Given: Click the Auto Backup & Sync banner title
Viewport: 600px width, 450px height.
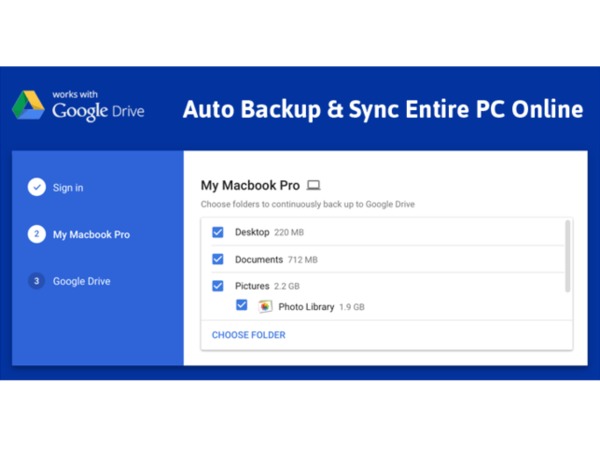Looking at the screenshot, I should tap(382, 108).
